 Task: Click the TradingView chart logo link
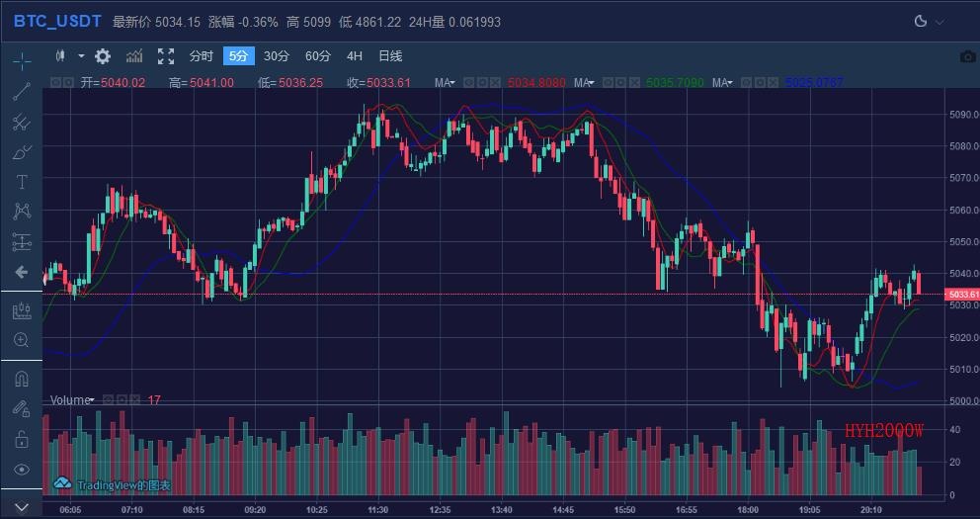point(113,484)
